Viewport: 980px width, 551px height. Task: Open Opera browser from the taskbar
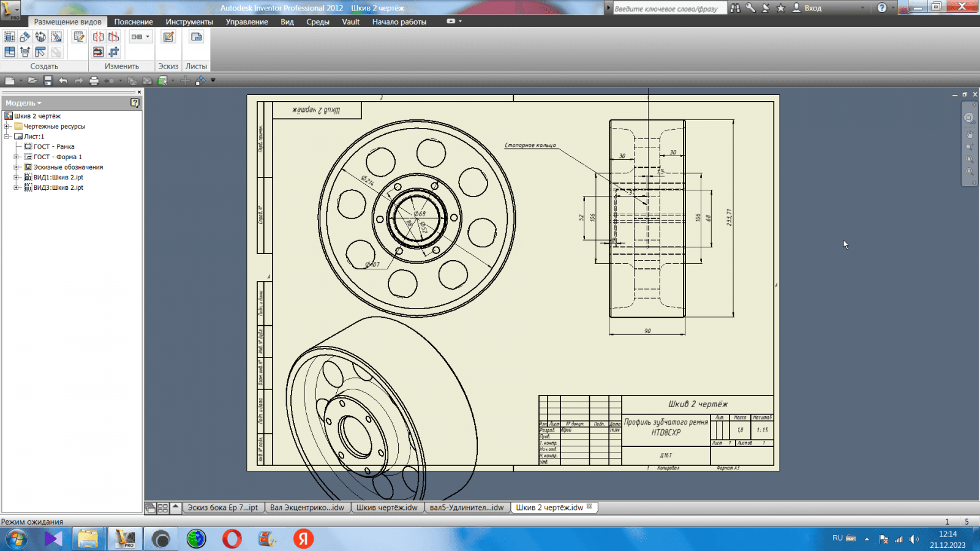tap(232, 539)
